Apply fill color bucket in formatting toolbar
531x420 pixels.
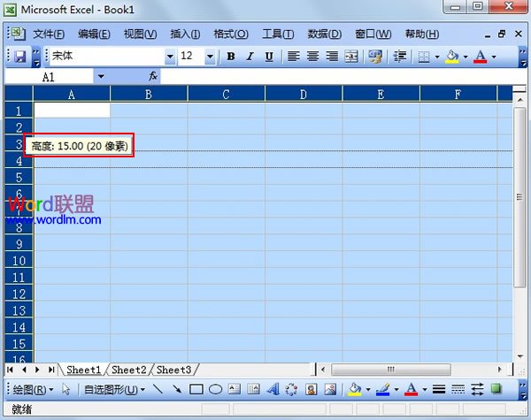pos(452,57)
